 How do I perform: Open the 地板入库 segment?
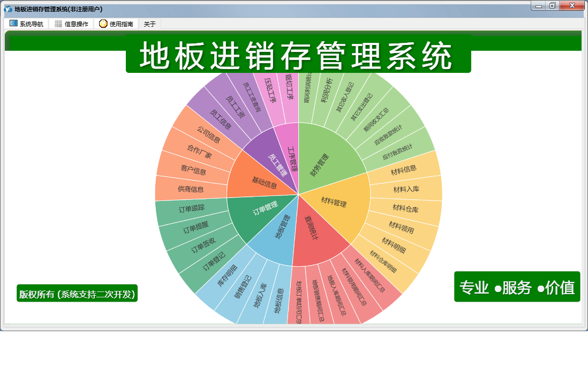point(260,295)
